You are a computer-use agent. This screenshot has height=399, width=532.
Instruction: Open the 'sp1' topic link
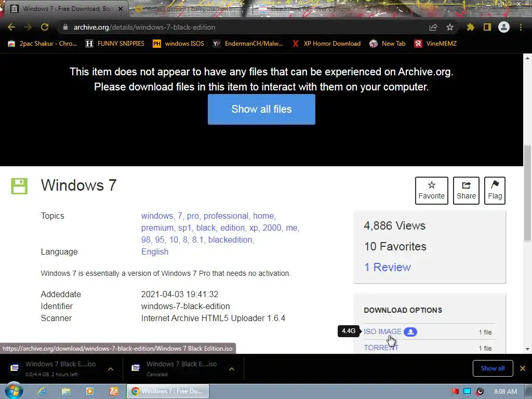185,228
